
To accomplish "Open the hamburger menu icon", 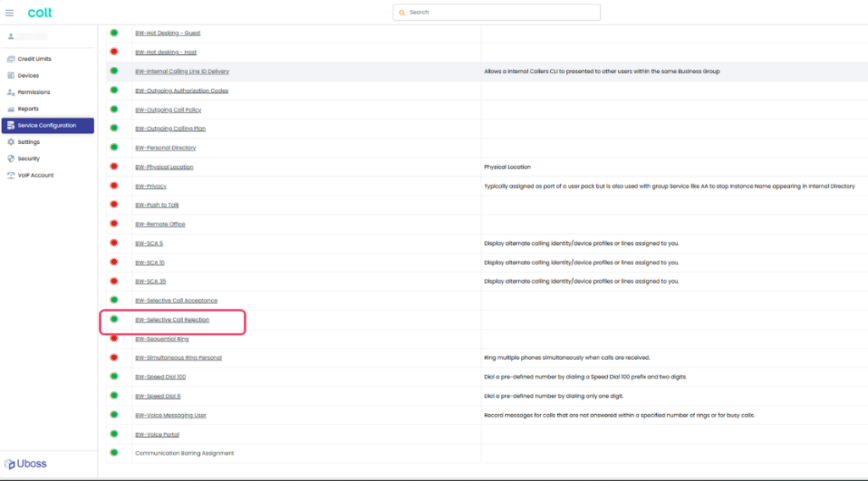I will (x=9, y=13).
